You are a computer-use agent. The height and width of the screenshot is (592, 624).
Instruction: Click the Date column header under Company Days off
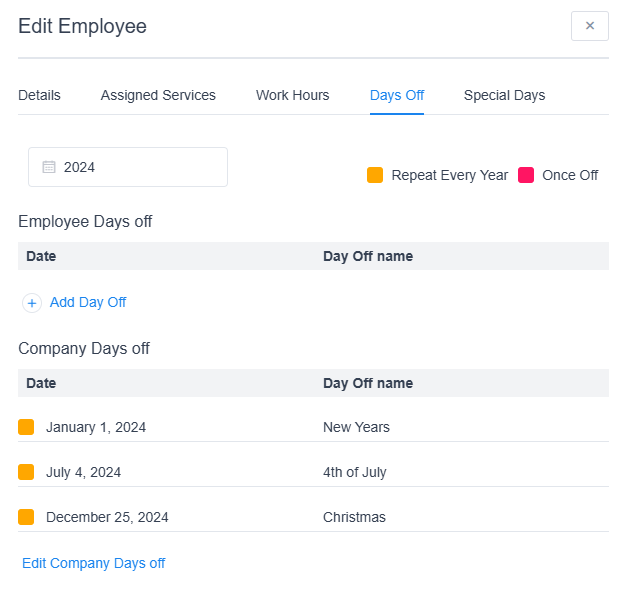pyautogui.click(x=41, y=383)
